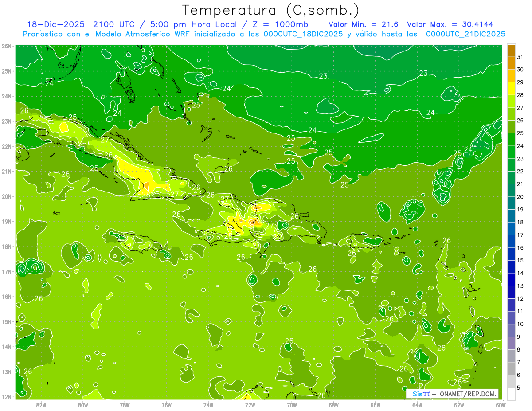Click the "Valor Max. = 30.4144" value
This screenshot has width=532, height=411.
[450, 24]
